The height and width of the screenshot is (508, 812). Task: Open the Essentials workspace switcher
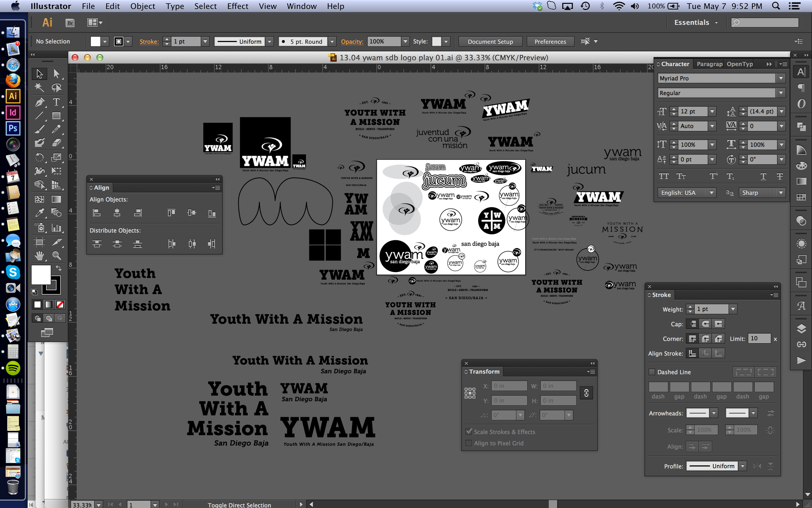click(696, 22)
